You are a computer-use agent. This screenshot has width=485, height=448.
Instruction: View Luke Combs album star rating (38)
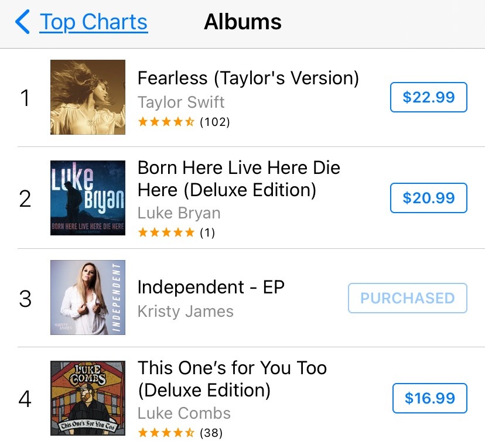click(180, 433)
